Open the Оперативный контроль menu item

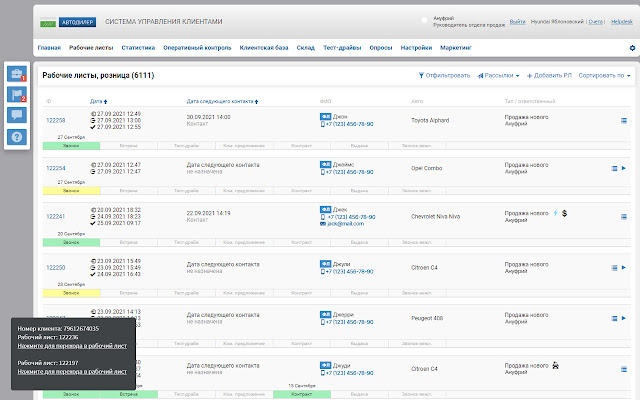click(x=197, y=48)
